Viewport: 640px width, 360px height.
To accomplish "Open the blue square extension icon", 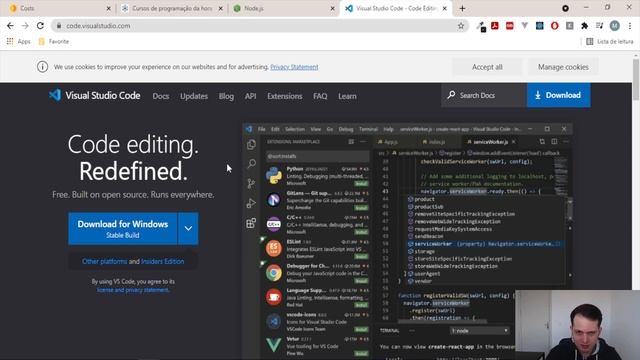I will click(540, 26).
